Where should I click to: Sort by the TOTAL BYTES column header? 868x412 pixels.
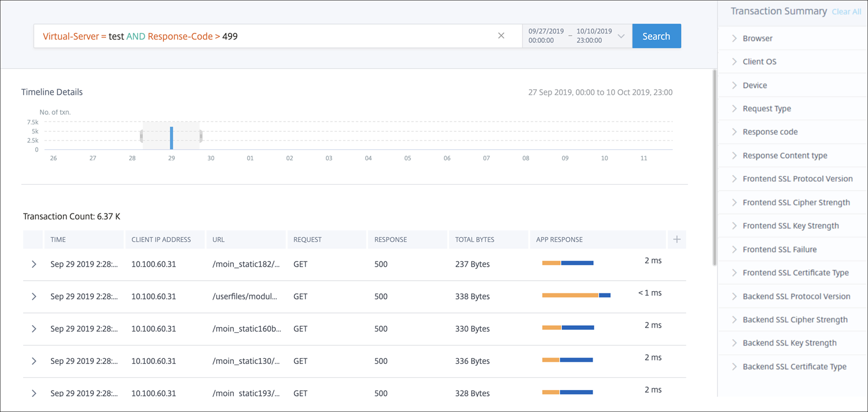pyautogui.click(x=475, y=240)
